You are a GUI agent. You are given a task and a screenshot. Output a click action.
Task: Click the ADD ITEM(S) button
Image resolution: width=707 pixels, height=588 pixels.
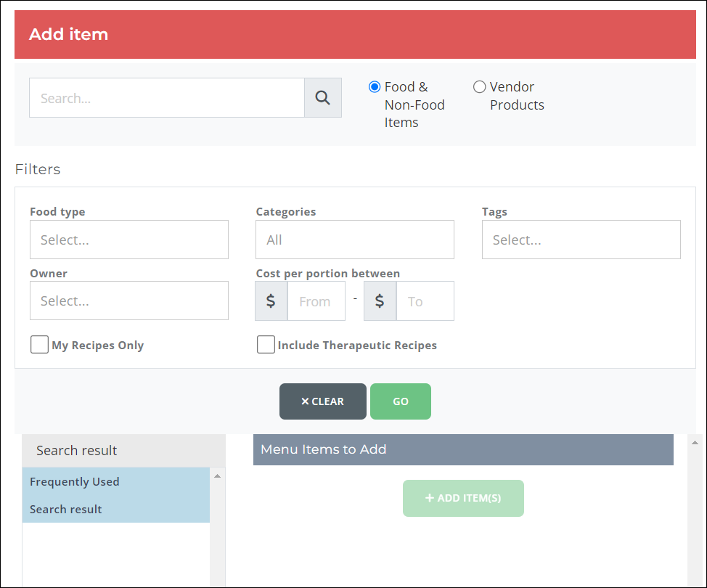point(463,498)
